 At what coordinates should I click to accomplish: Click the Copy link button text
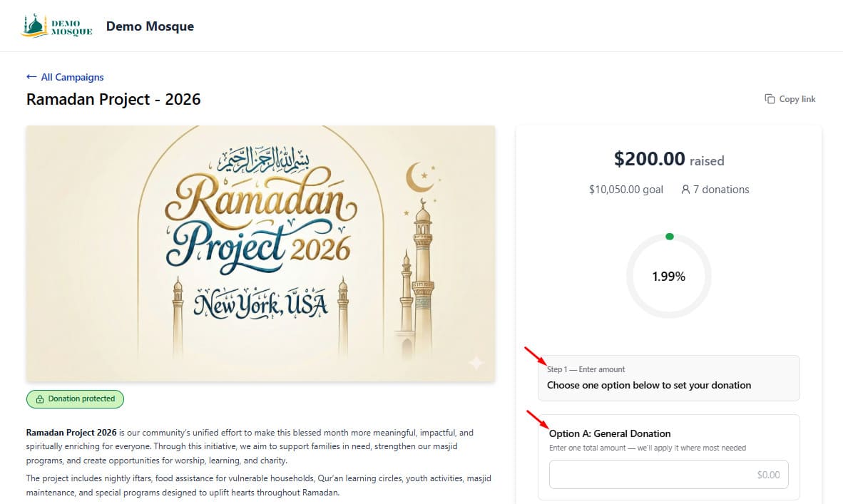point(797,99)
